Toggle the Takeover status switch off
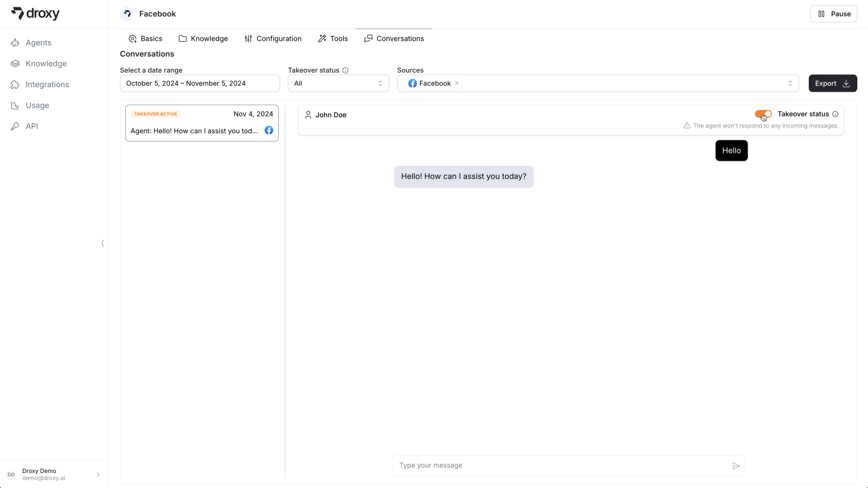 (763, 114)
